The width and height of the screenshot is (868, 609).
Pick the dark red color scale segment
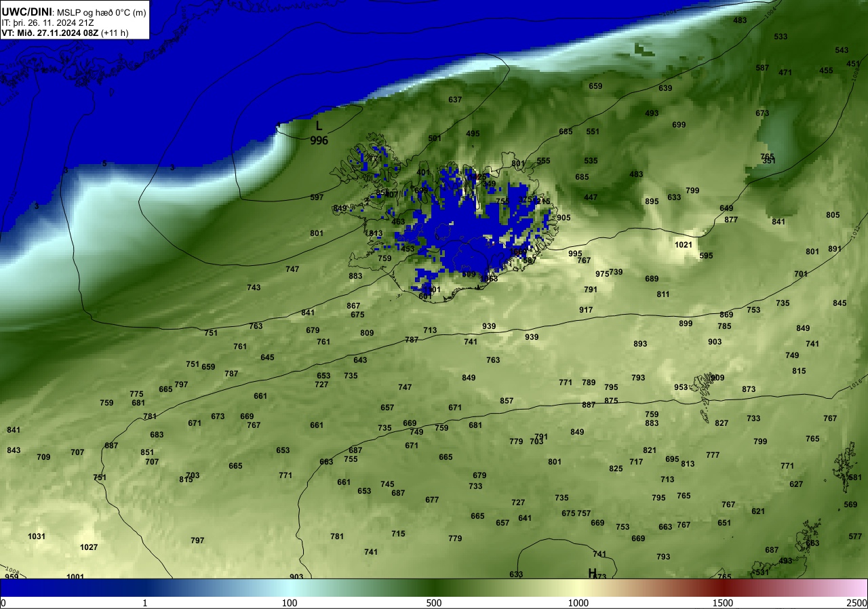point(723,587)
